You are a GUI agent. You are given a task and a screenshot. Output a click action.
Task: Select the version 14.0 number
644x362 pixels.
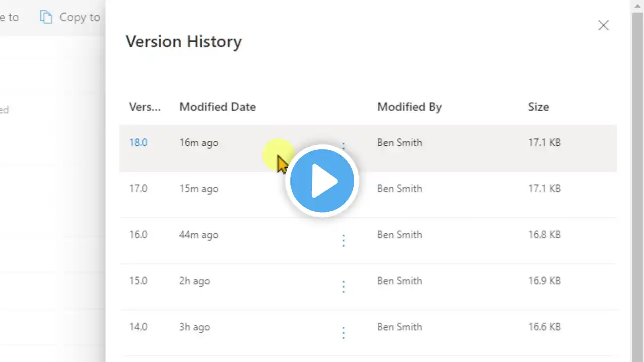point(138,327)
